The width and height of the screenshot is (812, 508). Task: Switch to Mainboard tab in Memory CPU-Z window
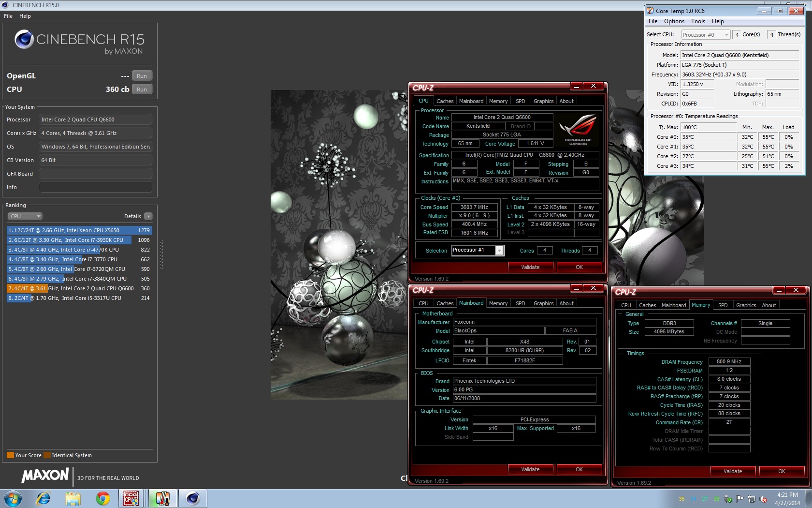point(674,305)
